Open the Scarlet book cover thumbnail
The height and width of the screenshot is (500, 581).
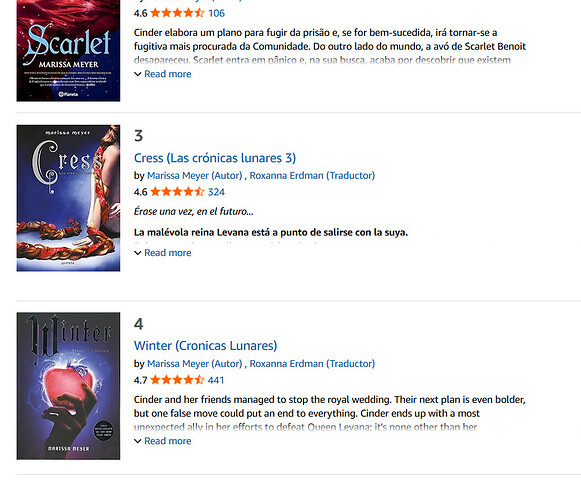(68, 50)
